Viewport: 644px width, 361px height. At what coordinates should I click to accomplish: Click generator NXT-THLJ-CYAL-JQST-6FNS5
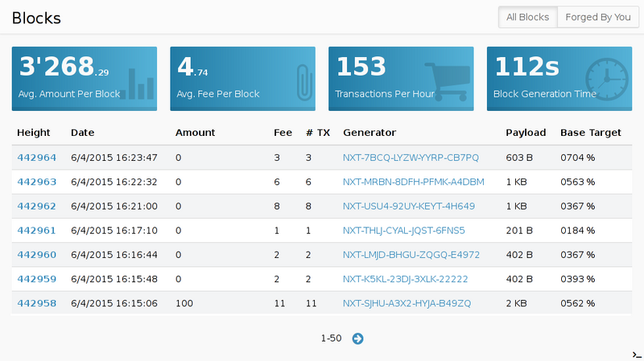click(x=404, y=230)
